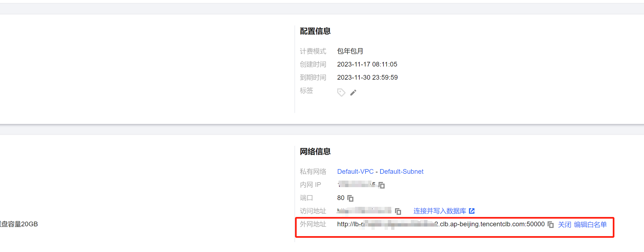The width and height of the screenshot is (644, 252).
Task: Open the Default-Subnet link
Action: pyautogui.click(x=402, y=172)
